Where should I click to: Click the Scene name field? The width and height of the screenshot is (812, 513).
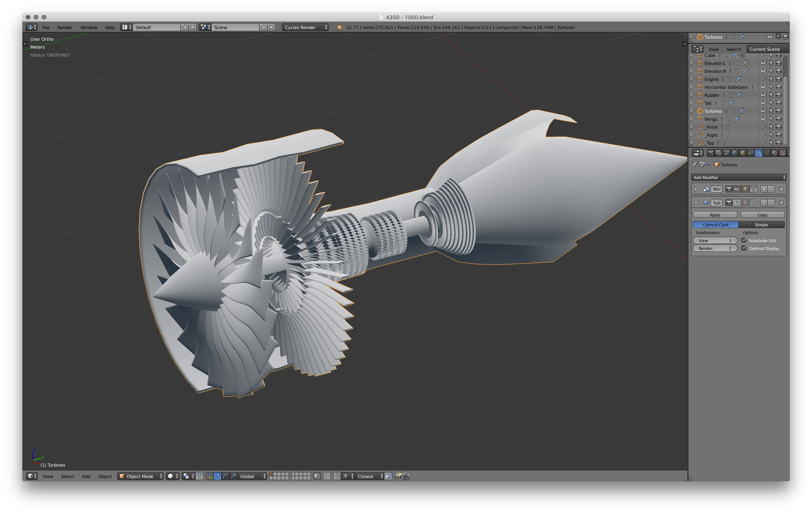click(236, 27)
